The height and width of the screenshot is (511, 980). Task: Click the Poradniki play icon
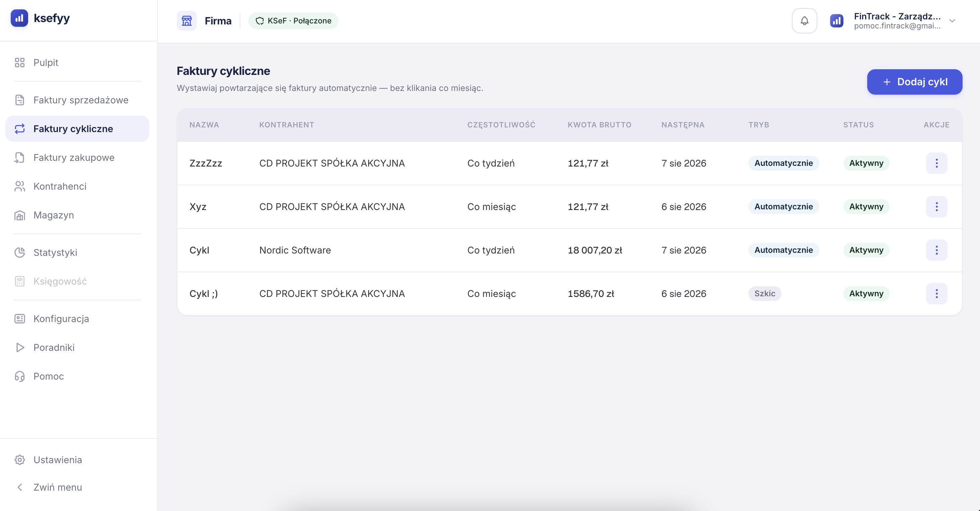click(x=20, y=347)
